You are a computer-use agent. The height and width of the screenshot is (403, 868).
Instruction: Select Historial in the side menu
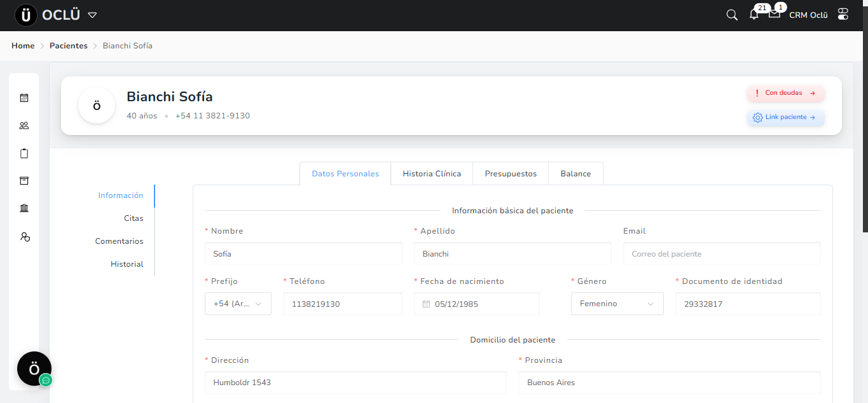tap(127, 264)
